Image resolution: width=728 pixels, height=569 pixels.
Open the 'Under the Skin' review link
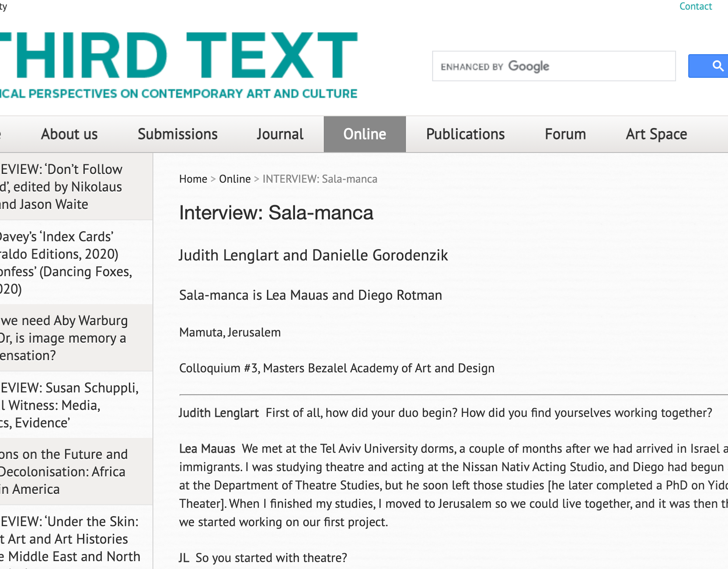(76, 538)
